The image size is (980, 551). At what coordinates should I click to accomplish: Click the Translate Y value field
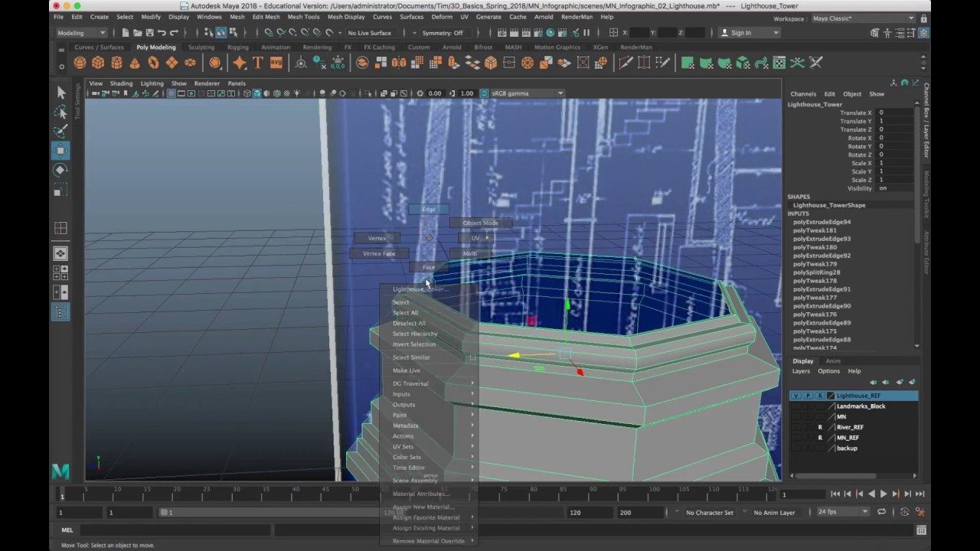895,121
